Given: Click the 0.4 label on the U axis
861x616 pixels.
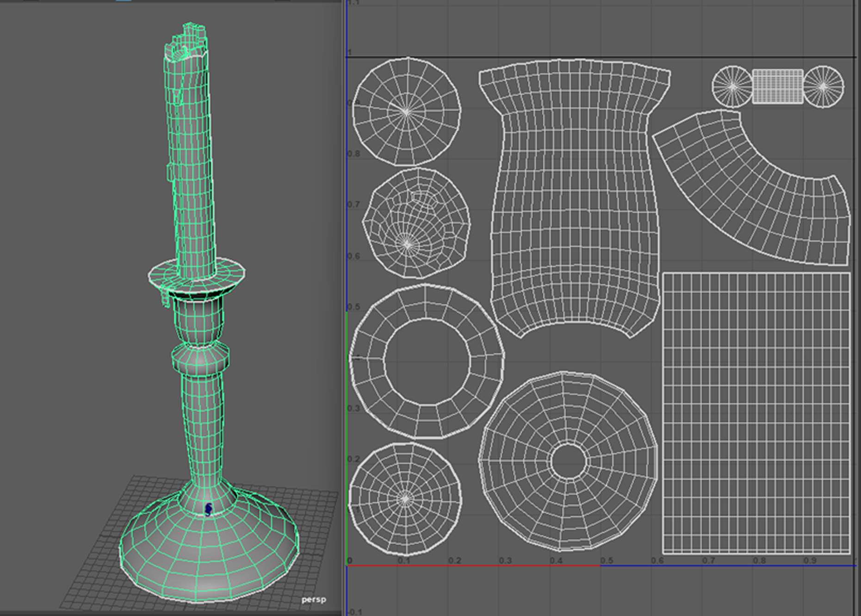Looking at the screenshot, I should [556, 560].
